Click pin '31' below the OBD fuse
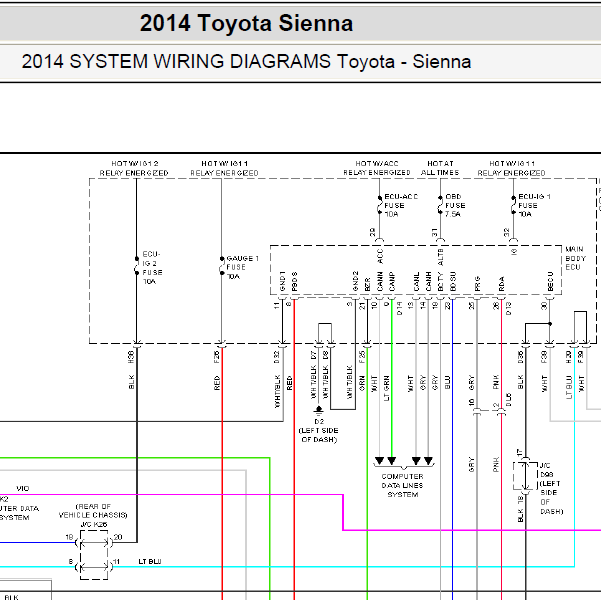 click(434, 232)
